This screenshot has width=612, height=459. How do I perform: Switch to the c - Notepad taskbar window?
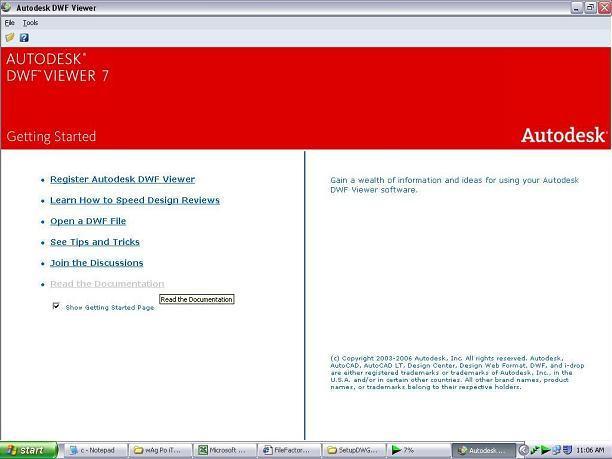[x=96, y=450]
